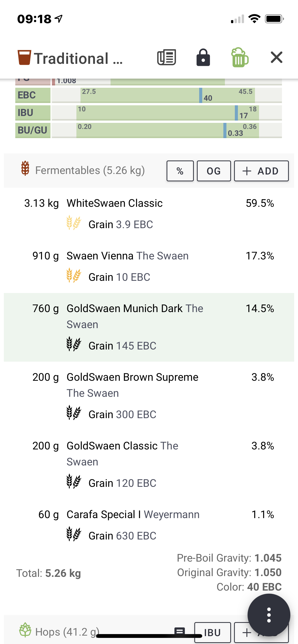Tap the brown beer glass recipe icon
This screenshot has height=644, width=298.
tap(24, 57)
